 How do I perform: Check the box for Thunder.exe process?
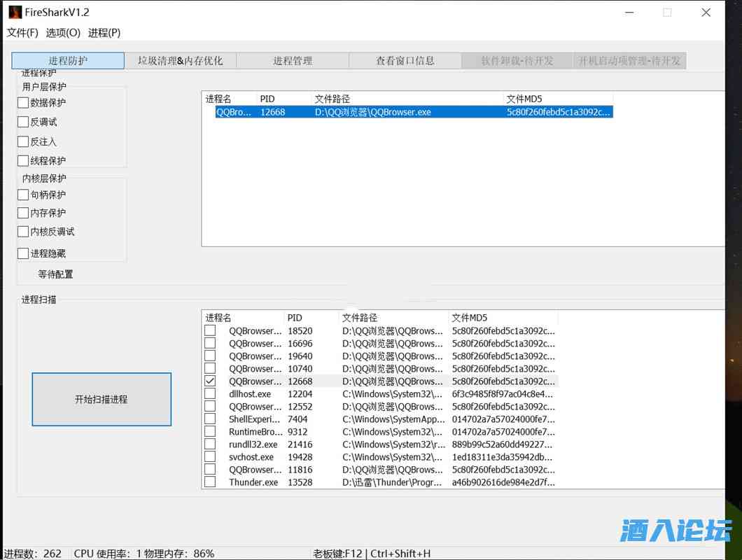[210, 482]
